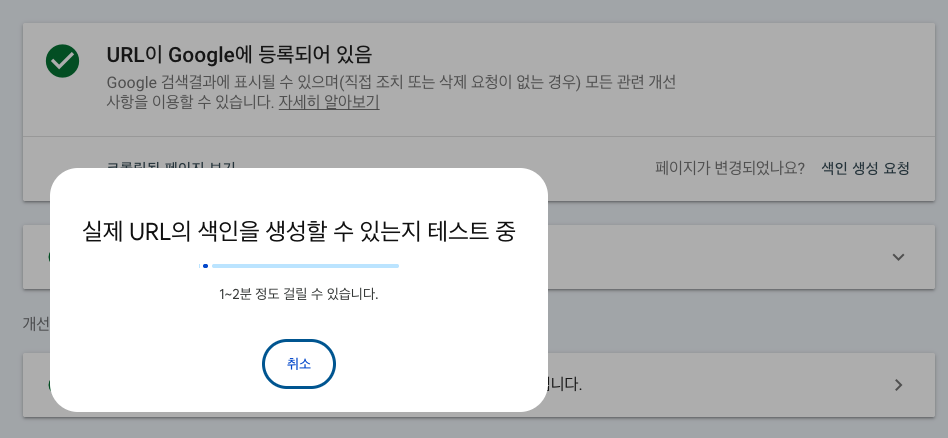Click the dialog title 실제 URL의 색인을 생성할 수 있는지 테스트 중

[299, 231]
